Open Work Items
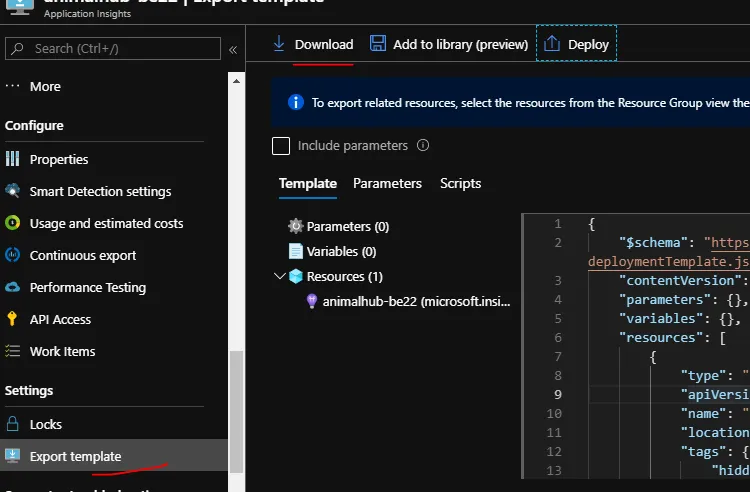 point(62,351)
